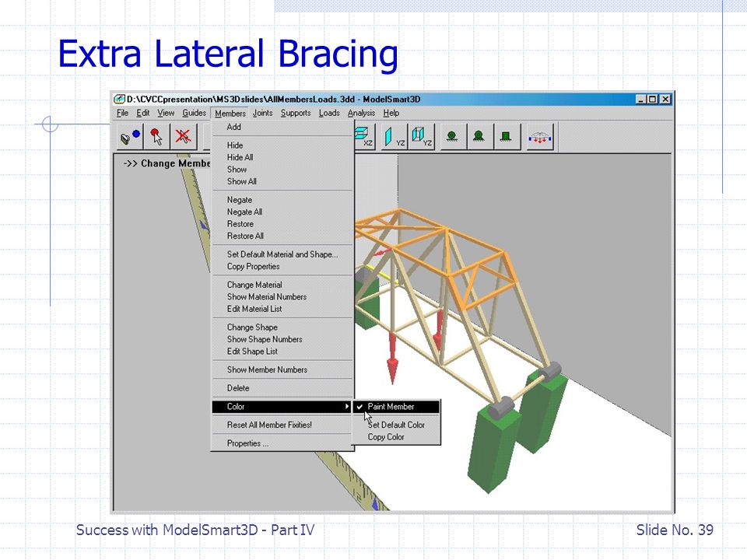Choose Show Member Numbers from the menu
Image resolution: width=747 pixels, height=560 pixels.
coord(267,369)
